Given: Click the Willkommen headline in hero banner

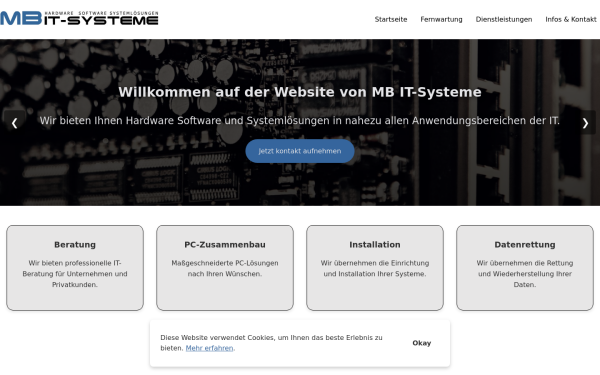Looking at the screenshot, I should pyautogui.click(x=300, y=92).
